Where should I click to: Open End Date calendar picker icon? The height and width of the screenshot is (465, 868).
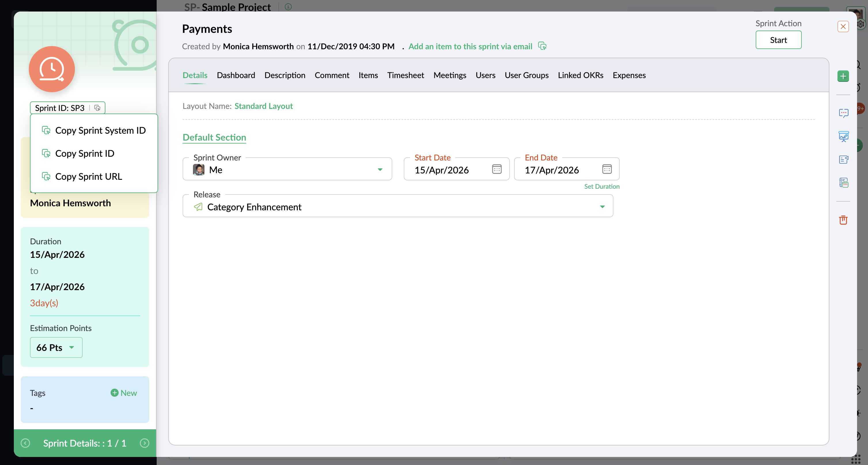(607, 169)
